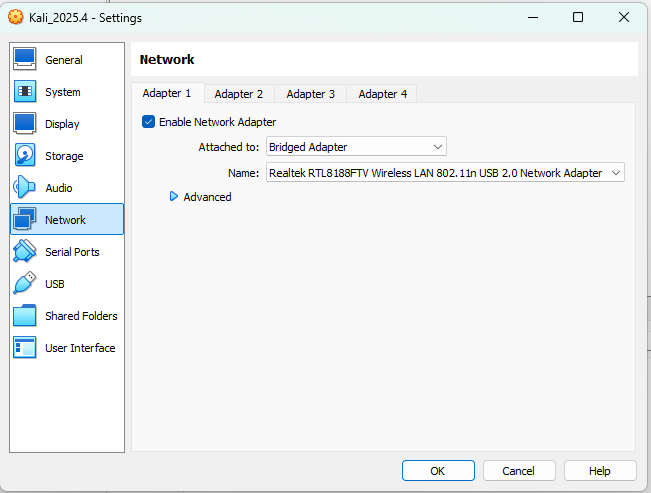
Task: Open the Attached to dropdown
Action: pyautogui.click(x=356, y=147)
